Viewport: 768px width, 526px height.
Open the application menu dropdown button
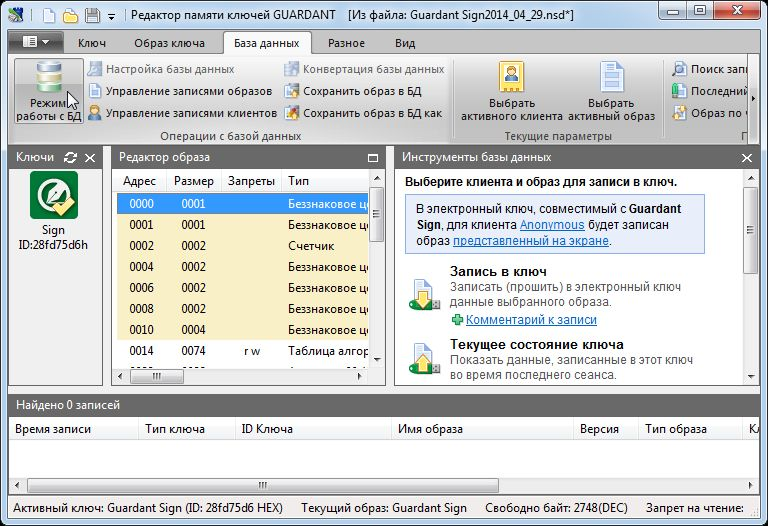pyautogui.click(x=36, y=43)
